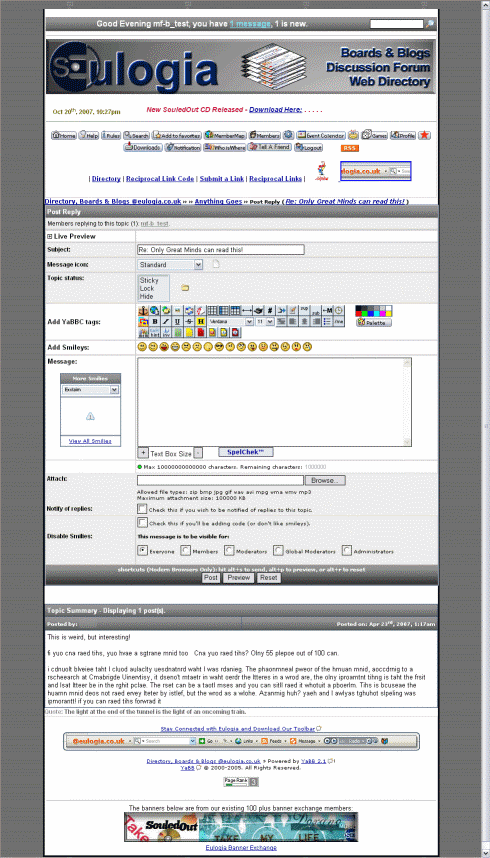The image size is (490, 858).
Task: Select Global Moderators radio button
Action: [x=279, y=549]
